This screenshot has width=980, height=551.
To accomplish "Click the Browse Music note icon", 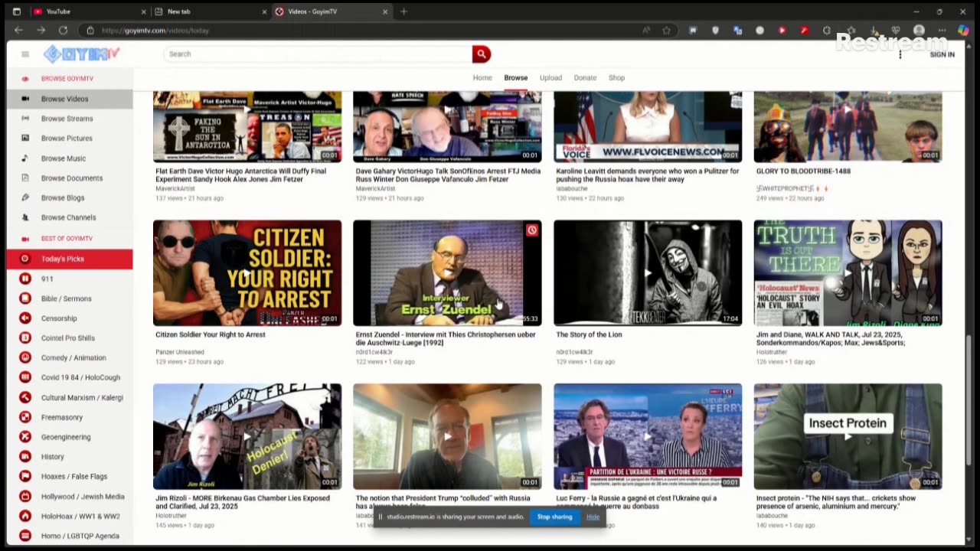I will 25,158.
